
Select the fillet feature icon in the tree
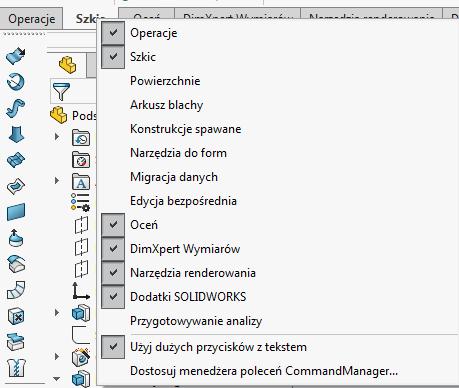tap(81, 335)
